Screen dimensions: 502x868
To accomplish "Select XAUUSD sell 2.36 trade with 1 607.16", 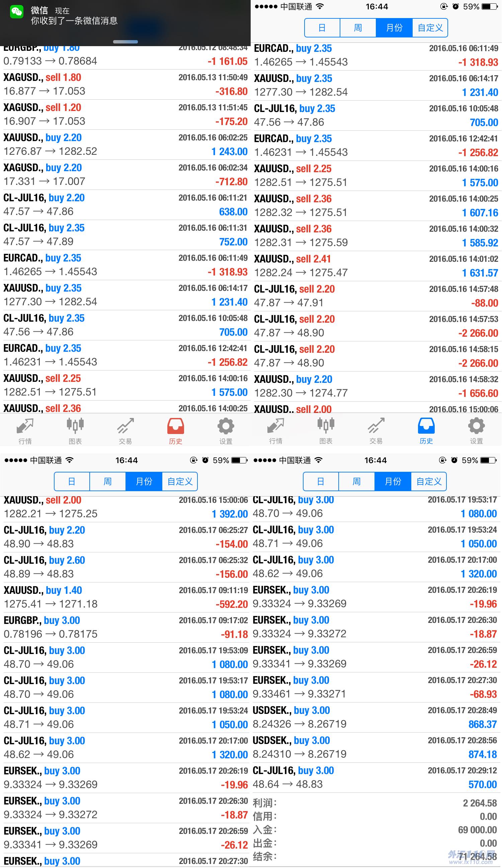I will pos(376,206).
